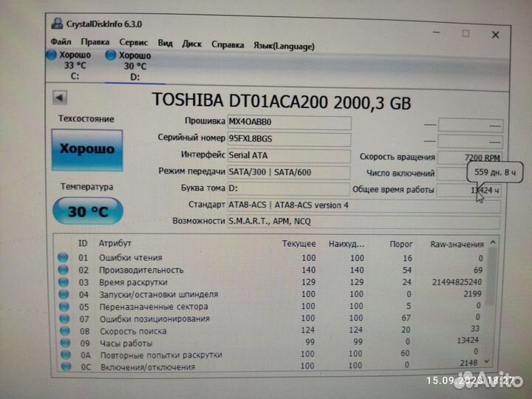The image size is (532, 399).
Task: Click the blue Хорошо health status button
Action: (87, 149)
